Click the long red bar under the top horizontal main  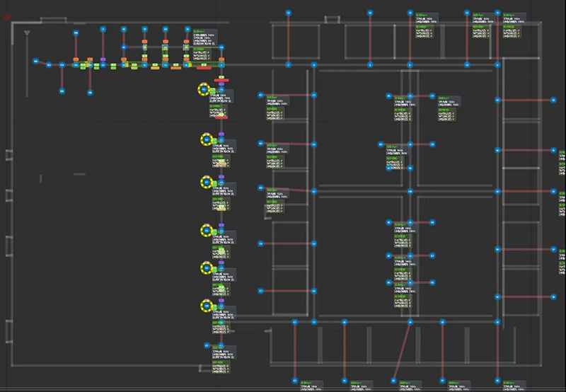(204, 68)
